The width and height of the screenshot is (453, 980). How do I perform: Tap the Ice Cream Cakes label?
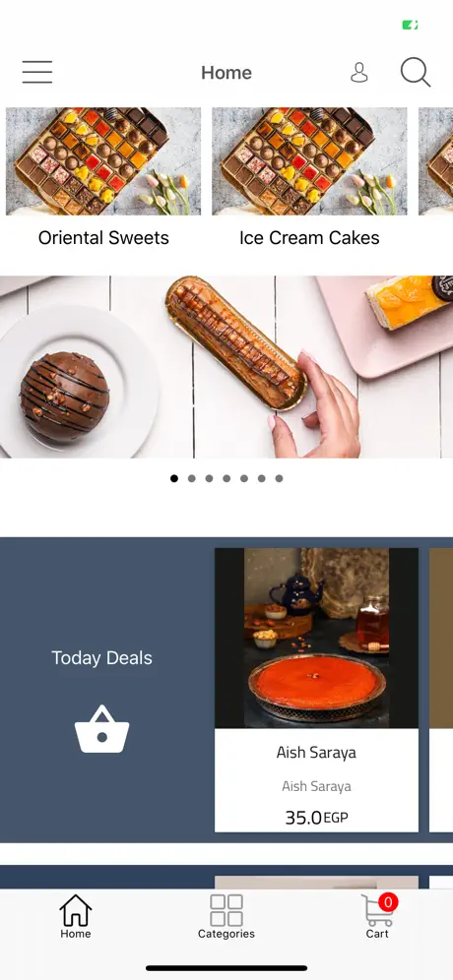click(309, 238)
